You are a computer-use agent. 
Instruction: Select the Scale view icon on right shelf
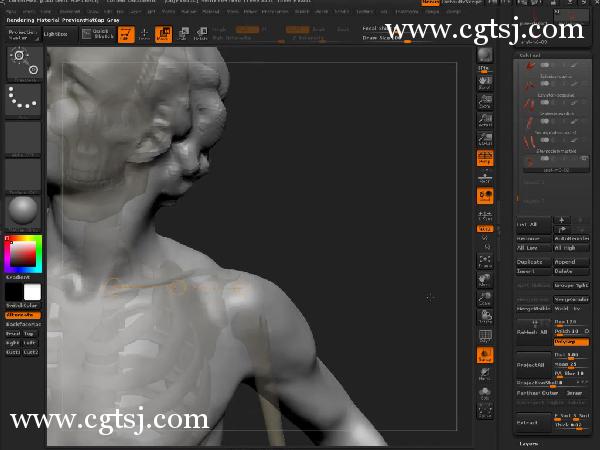tap(485, 299)
